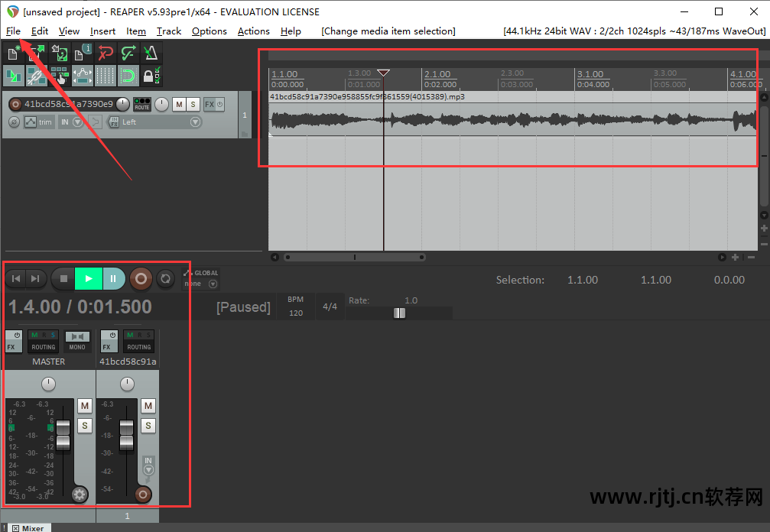Open the Actions menu
The height and width of the screenshot is (532, 770).
point(253,31)
